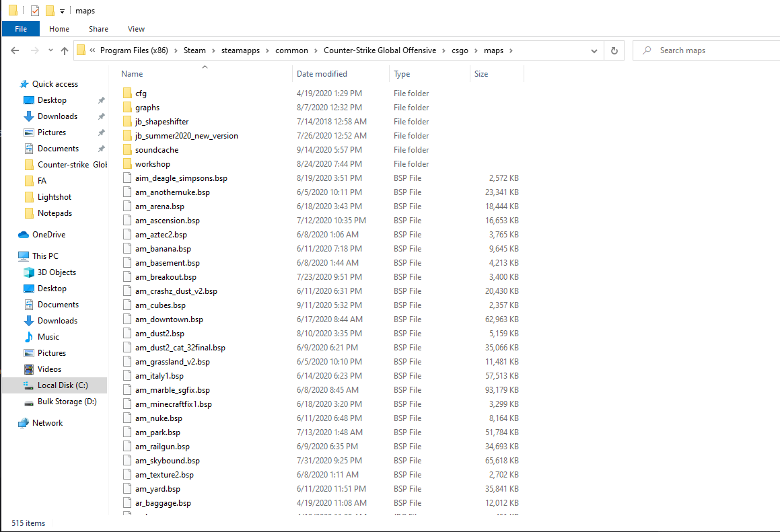
Task: Click Program Files (x86) breadcrumb
Action: 134,50
